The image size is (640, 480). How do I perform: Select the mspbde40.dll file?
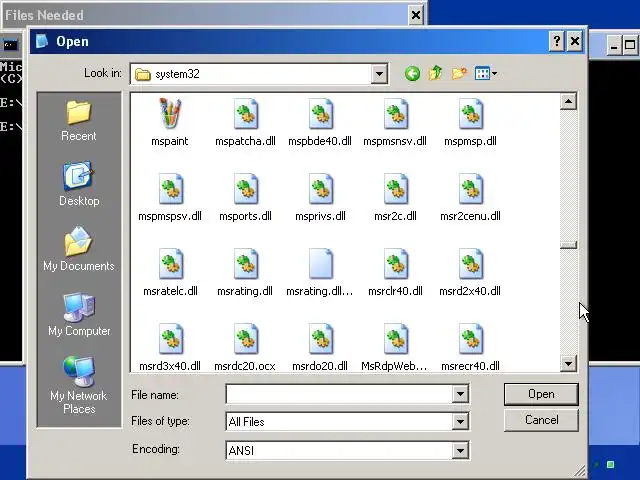[320, 121]
